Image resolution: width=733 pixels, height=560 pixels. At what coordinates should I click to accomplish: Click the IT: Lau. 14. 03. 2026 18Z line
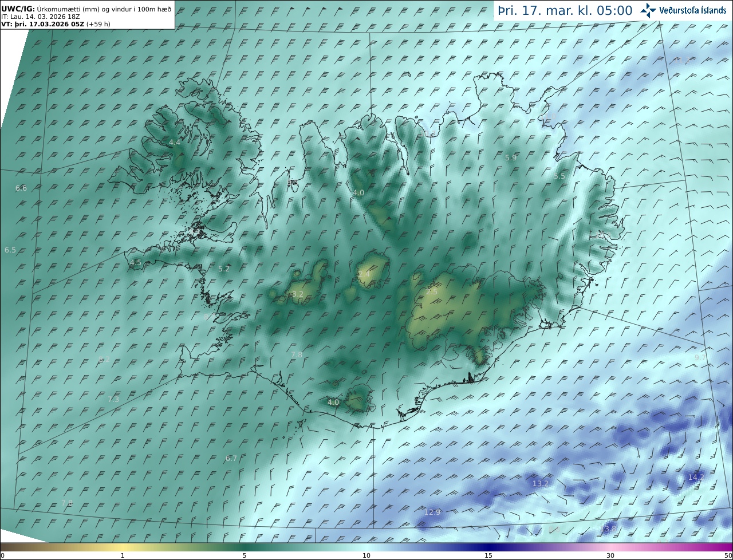40,17
